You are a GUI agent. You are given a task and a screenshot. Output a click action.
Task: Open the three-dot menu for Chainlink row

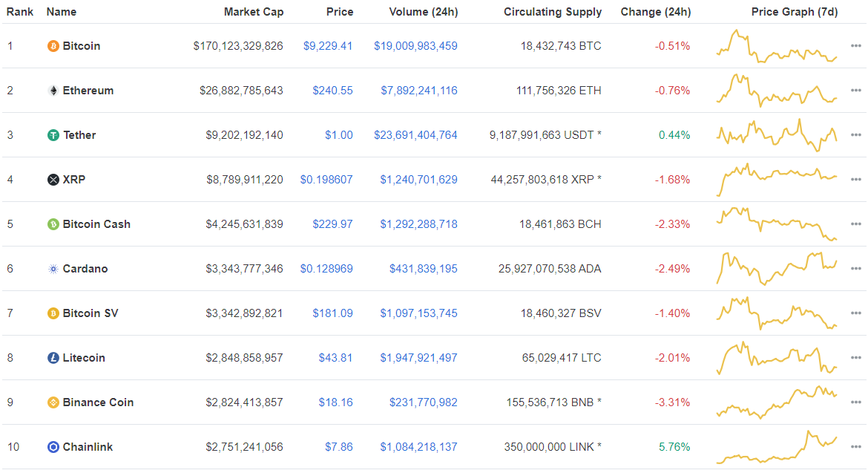(x=856, y=447)
